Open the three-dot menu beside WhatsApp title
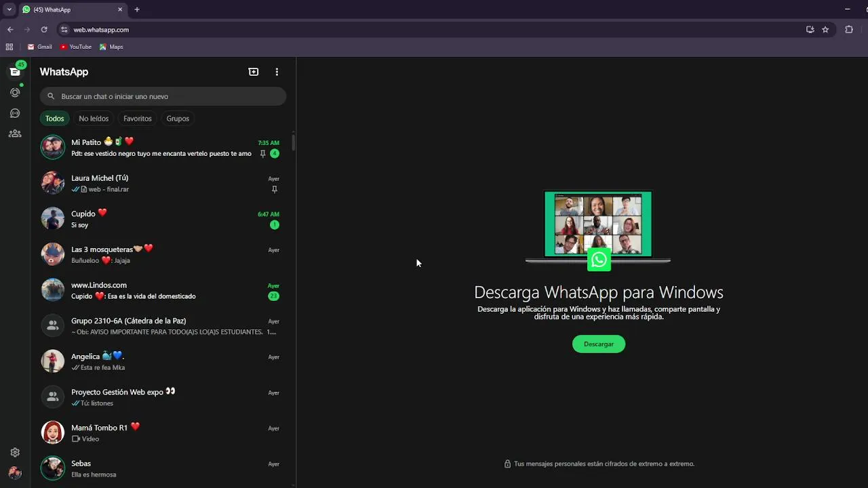 click(x=277, y=72)
